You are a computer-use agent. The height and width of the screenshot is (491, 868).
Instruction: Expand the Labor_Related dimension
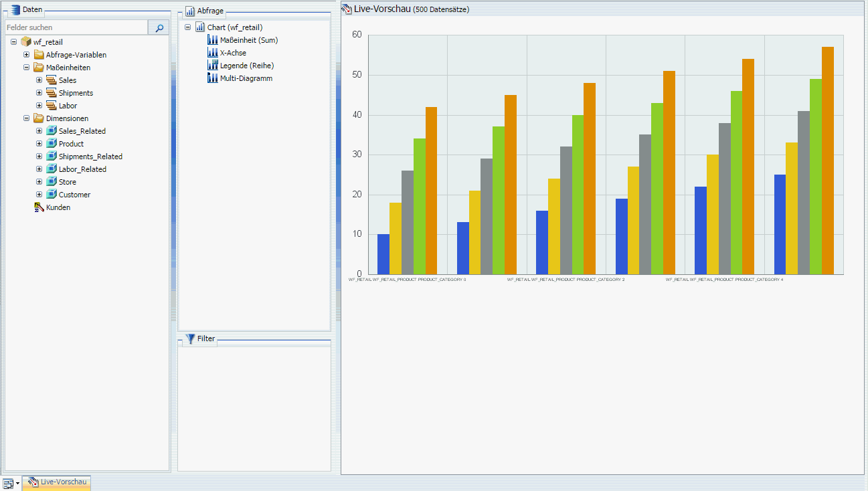[x=39, y=169]
